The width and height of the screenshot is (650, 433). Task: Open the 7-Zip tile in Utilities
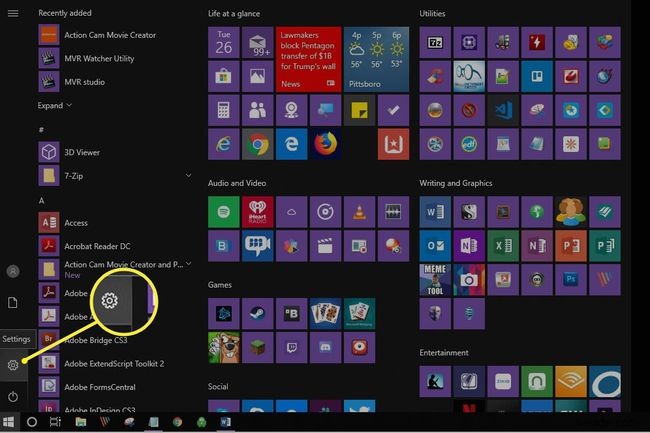[435, 43]
